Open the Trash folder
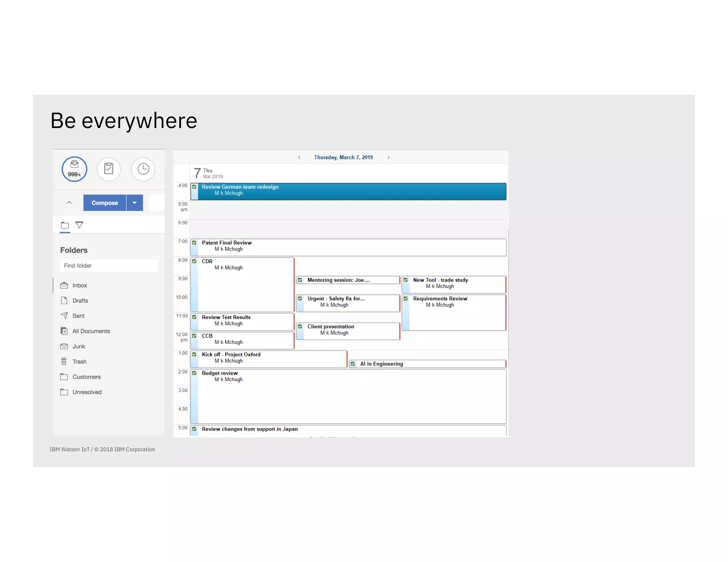Viewport: 728px width, 562px height. [79, 362]
